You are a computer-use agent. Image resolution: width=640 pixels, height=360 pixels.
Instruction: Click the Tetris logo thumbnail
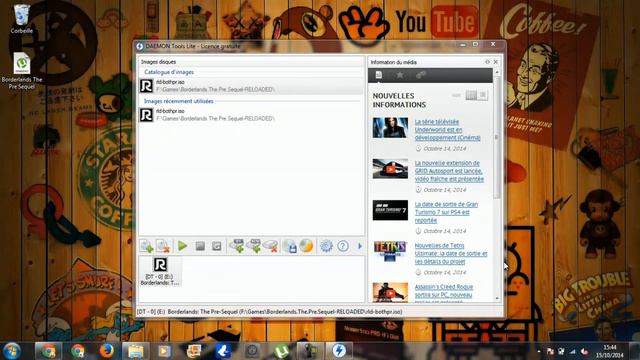pyautogui.click(x=390, y=251)
